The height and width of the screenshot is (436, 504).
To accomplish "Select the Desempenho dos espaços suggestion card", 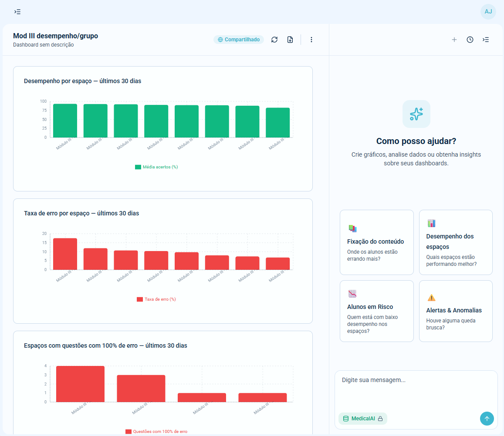I will coord(456,242).
